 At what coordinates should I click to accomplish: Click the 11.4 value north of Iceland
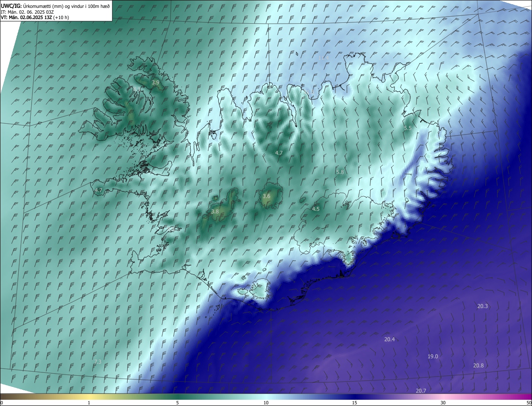tap(323, 58)
